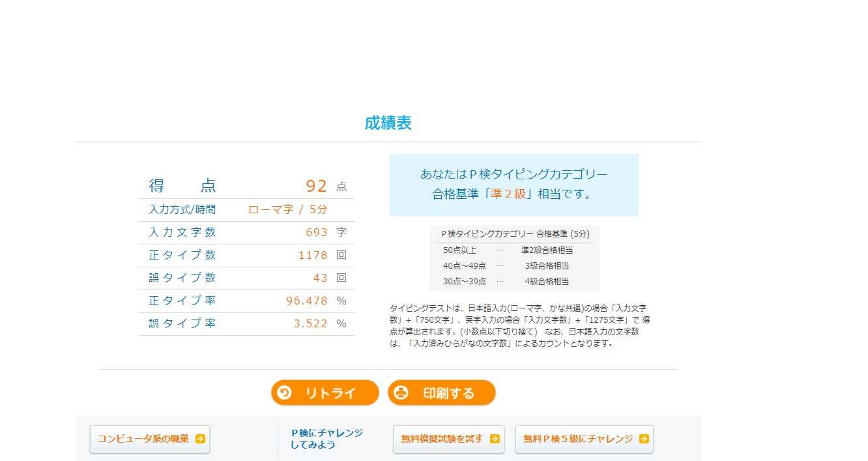Image resolution: width=868 pixels, height=461 pixels.
Task: Click the arrow icon beside 無料模擬試験を試す
Action: click(495, 439)
